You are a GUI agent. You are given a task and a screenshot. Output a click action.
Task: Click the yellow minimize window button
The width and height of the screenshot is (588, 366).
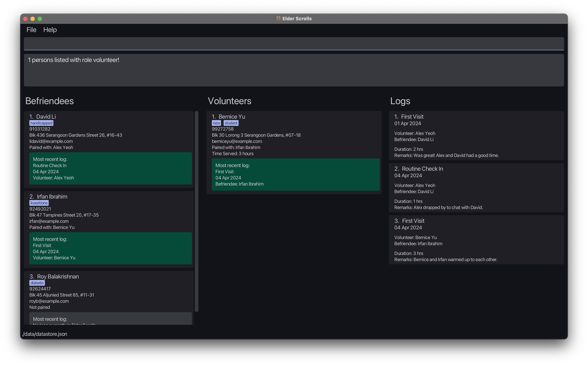pyautogui.click(x=33, y=19)
